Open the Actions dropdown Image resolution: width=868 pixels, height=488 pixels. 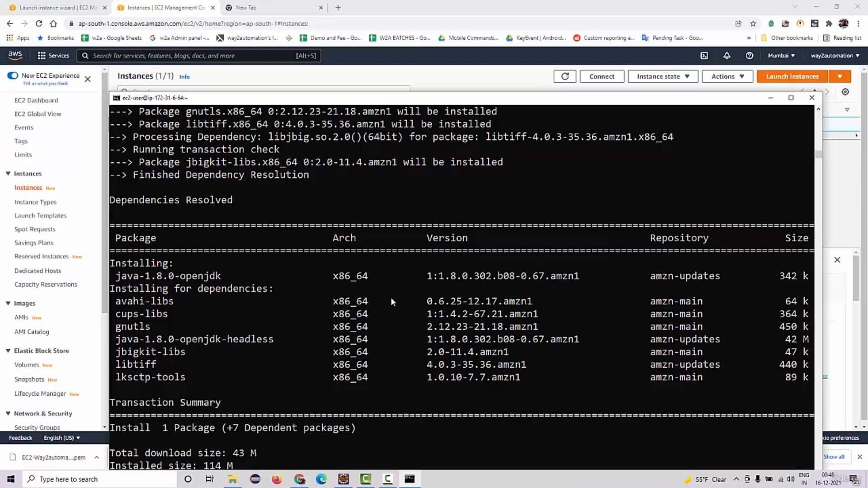727,76
